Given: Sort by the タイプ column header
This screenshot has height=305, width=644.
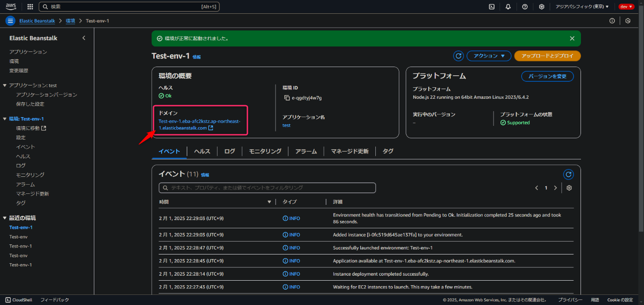Looking at the screenshot, I should 290,202.
